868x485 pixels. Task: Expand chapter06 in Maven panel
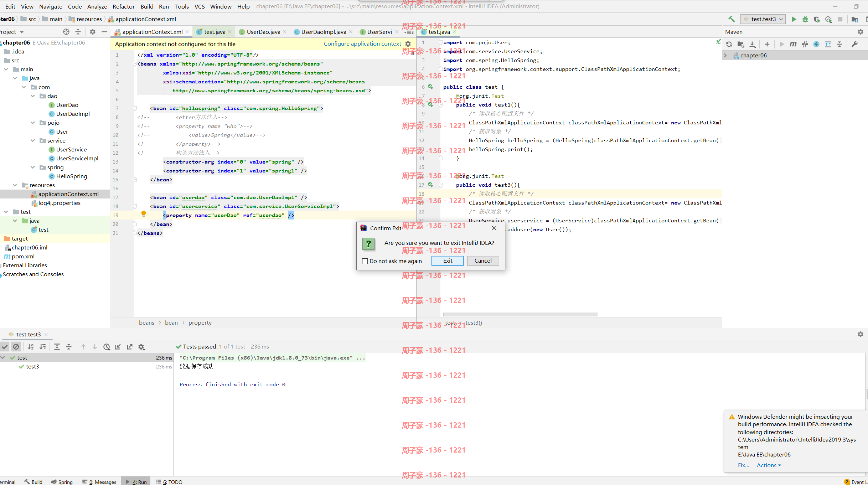(x=725, y=56)
